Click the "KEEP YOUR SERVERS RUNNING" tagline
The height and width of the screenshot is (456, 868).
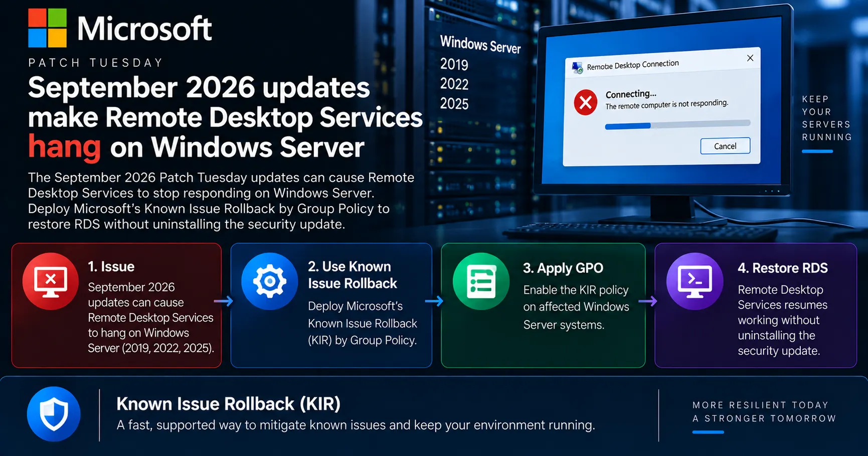coord(826,118)
